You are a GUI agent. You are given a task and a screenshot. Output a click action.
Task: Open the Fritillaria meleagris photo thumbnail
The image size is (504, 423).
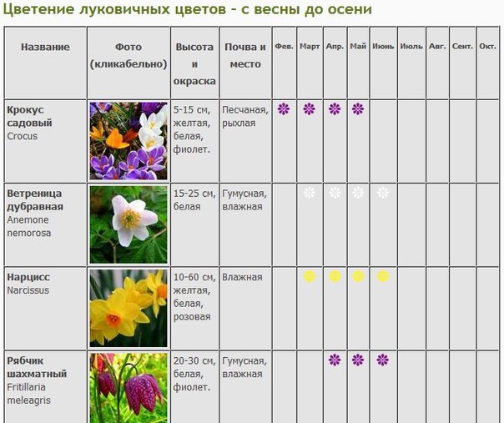point(129,388)
